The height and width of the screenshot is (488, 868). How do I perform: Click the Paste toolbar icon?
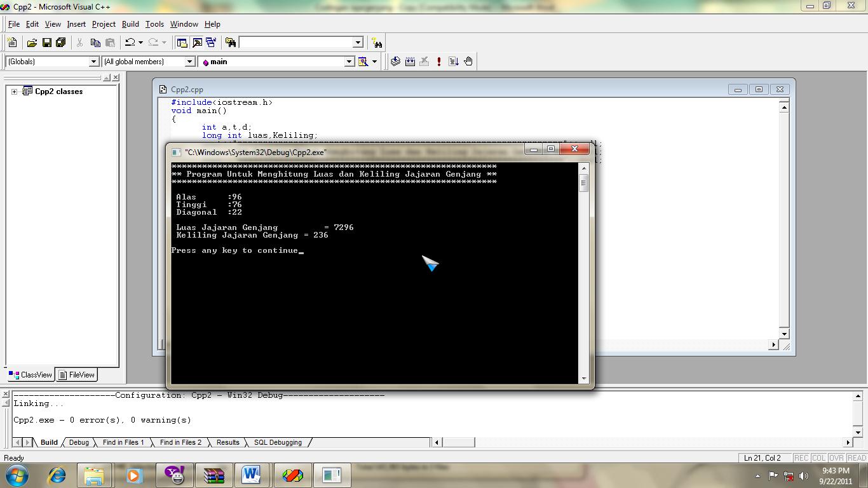110,43
